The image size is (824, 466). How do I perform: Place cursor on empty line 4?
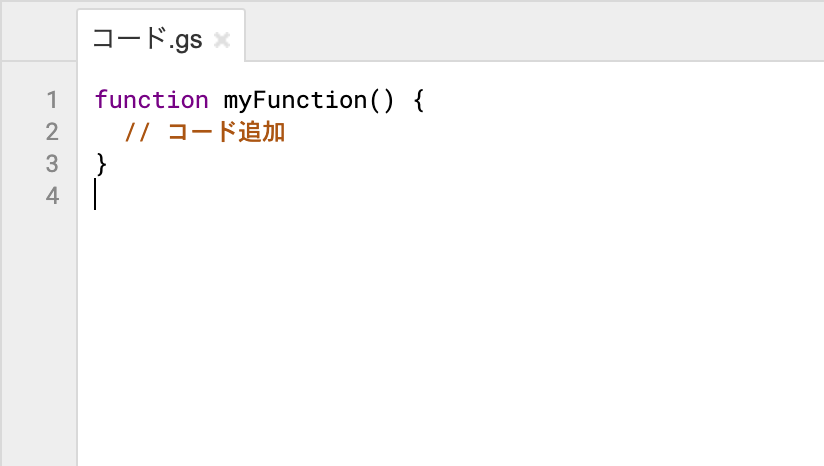tap(200, 195)
